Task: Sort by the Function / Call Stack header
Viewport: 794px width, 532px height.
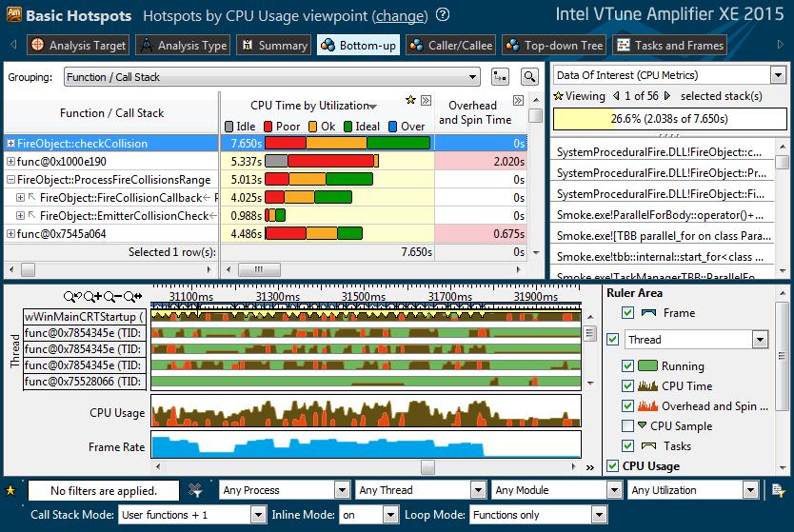Action: point(111,113)
